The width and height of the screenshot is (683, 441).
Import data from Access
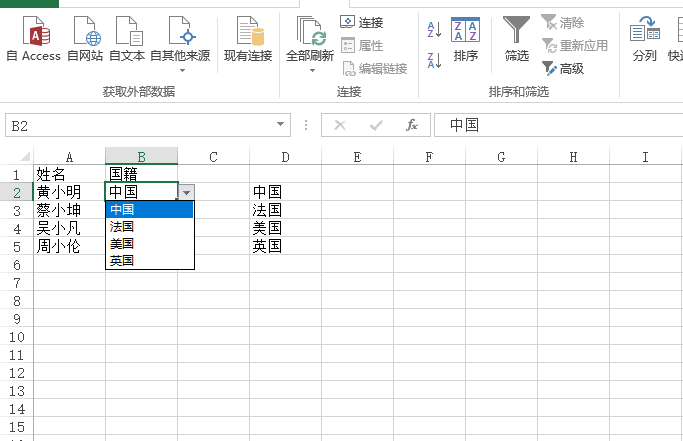click(x=34, y=39)
